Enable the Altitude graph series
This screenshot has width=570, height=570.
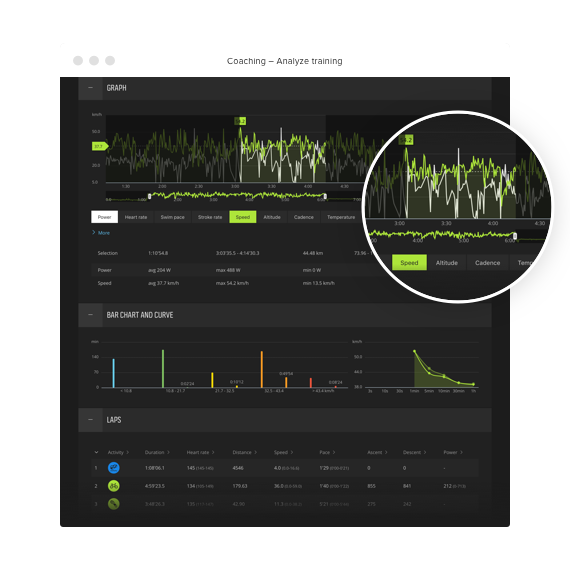click(272, 217)
